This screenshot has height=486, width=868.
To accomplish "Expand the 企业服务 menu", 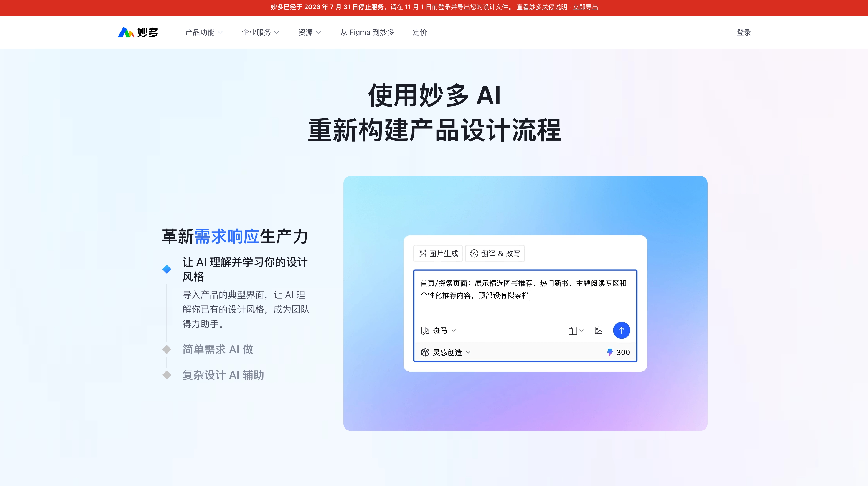I will coord(260,32).
